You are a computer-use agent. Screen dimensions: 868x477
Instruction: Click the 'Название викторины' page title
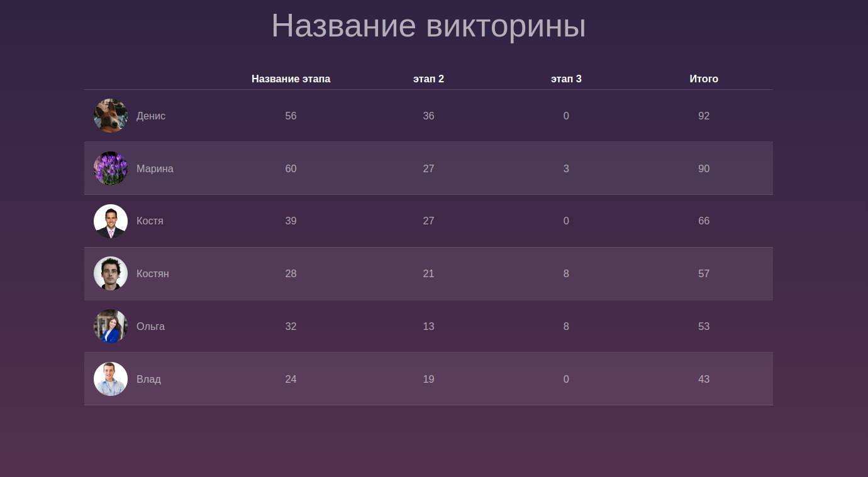[428, 26]
